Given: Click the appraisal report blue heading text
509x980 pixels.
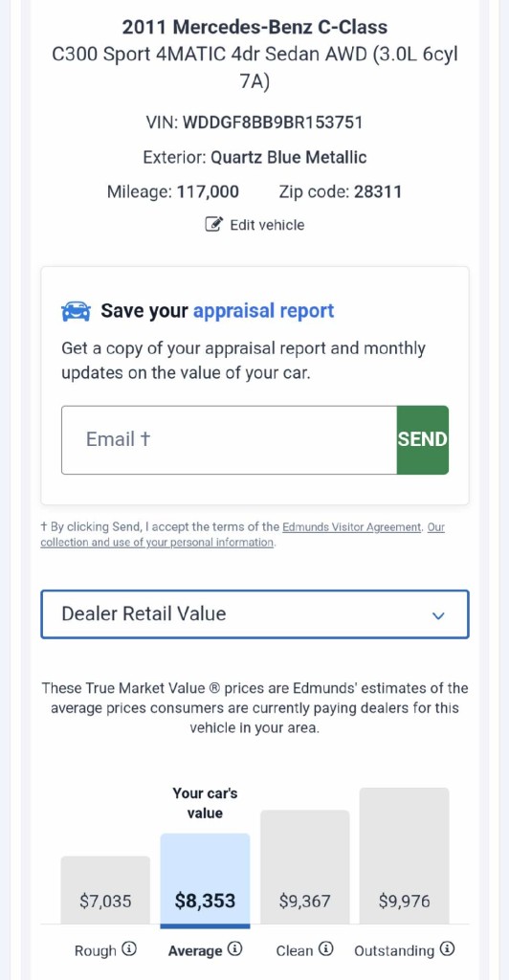Looking at the screenshot, I should pyautogui.click(x=263, y=311).
